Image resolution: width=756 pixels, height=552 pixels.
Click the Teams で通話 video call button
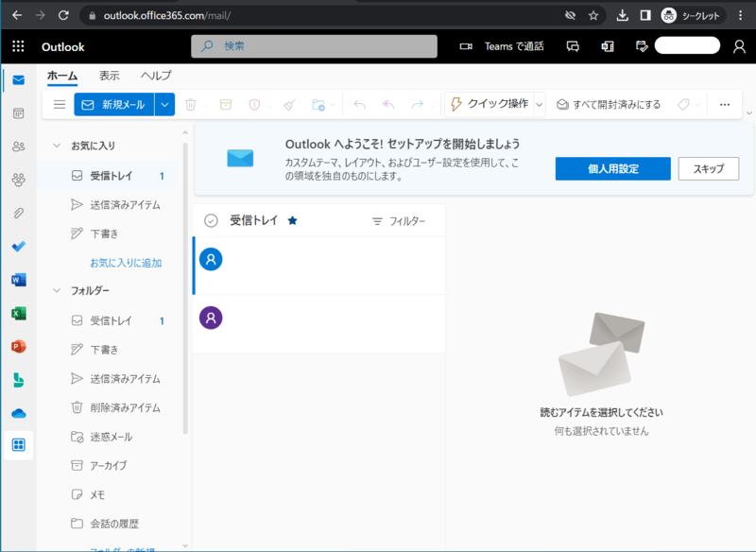(502, 46)
